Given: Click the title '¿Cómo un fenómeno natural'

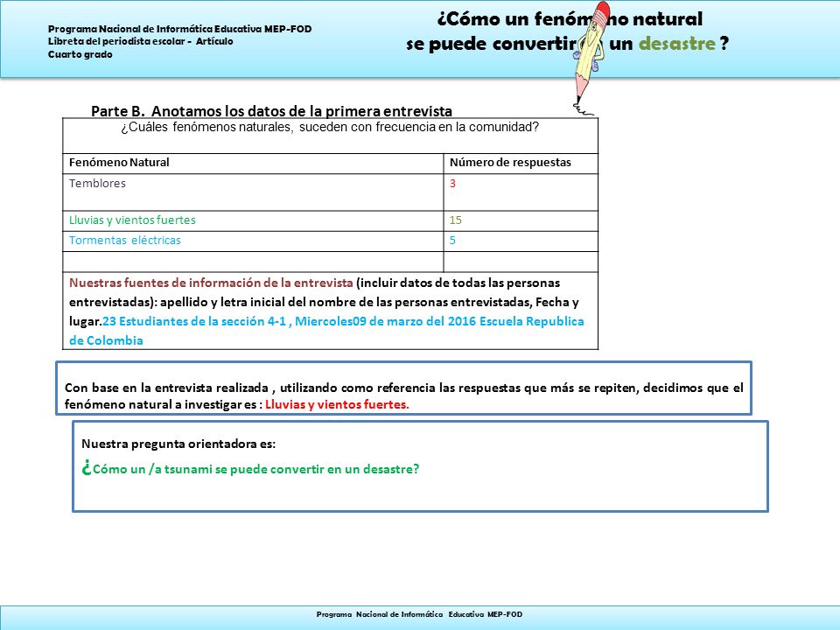Looking at the screenshot, I should [570, 19].
